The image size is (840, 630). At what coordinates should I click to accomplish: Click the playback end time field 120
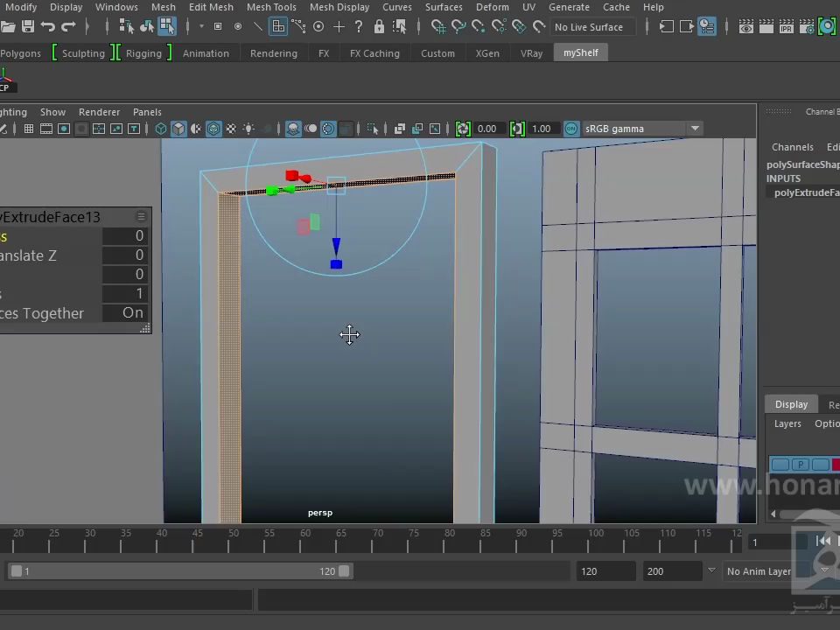pyautogui.click(x=605, y=571)
